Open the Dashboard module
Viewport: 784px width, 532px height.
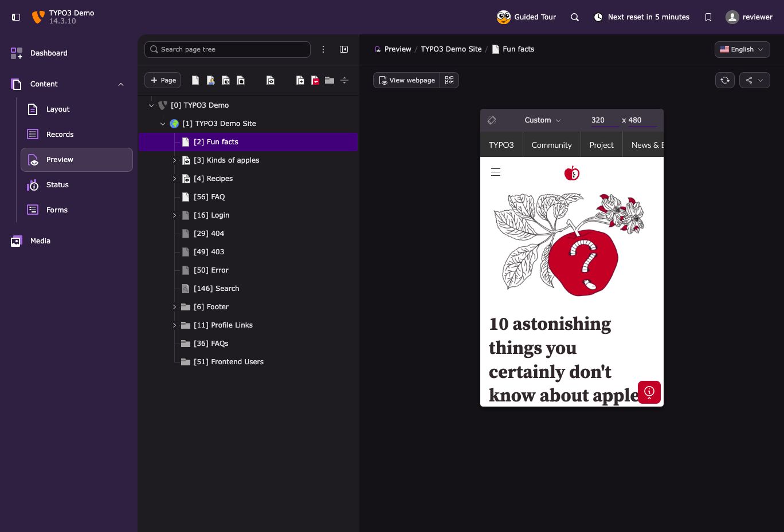coord(69,53)
